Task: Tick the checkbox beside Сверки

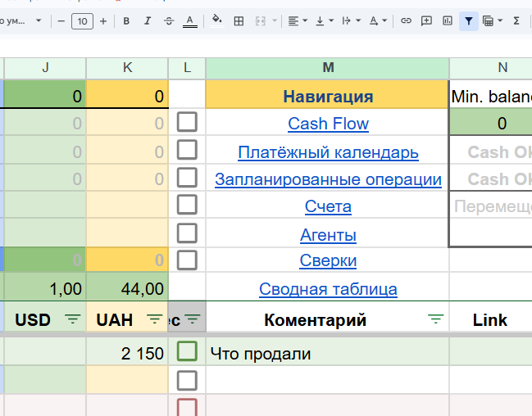Action: click(x=187, y=260)
